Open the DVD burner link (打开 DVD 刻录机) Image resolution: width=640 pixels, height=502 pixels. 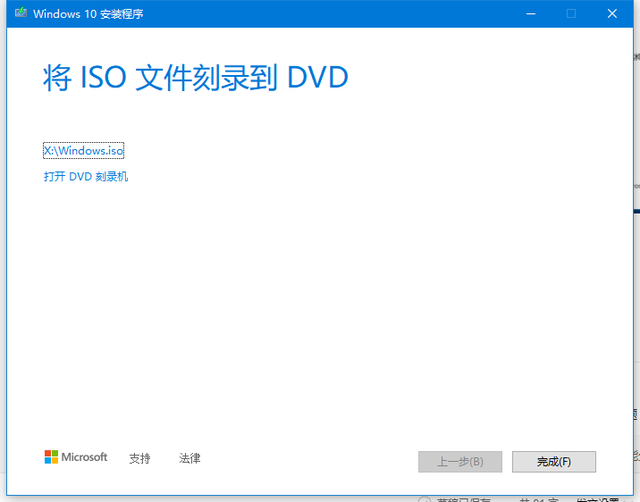pos(86,176)
